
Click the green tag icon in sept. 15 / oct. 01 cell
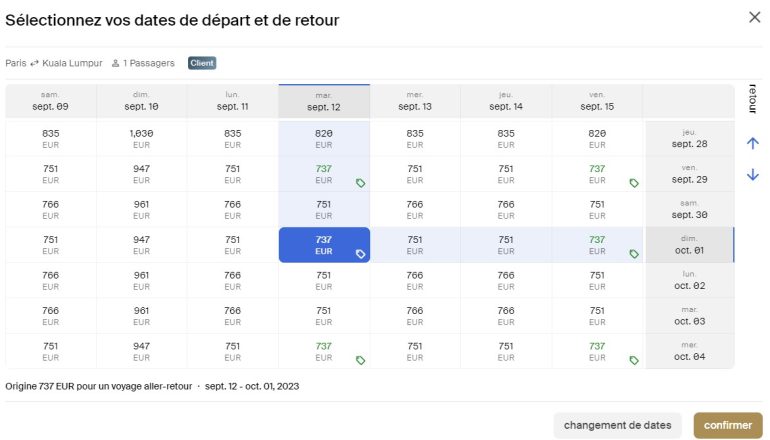point(634,254)
